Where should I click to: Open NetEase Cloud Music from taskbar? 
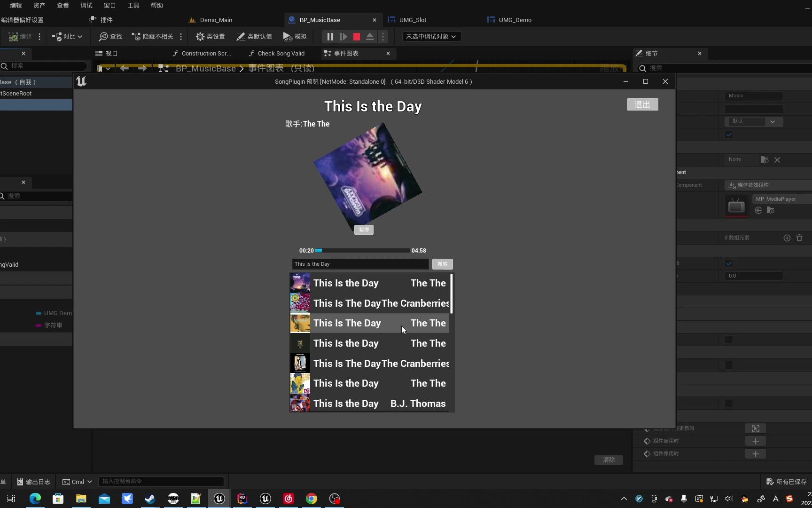point(289,499)
